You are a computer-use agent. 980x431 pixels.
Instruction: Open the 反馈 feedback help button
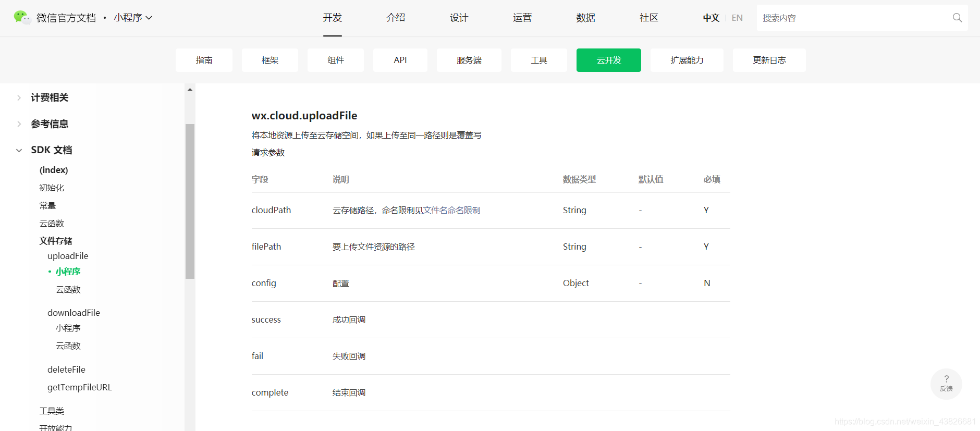[x=946, y=384]
